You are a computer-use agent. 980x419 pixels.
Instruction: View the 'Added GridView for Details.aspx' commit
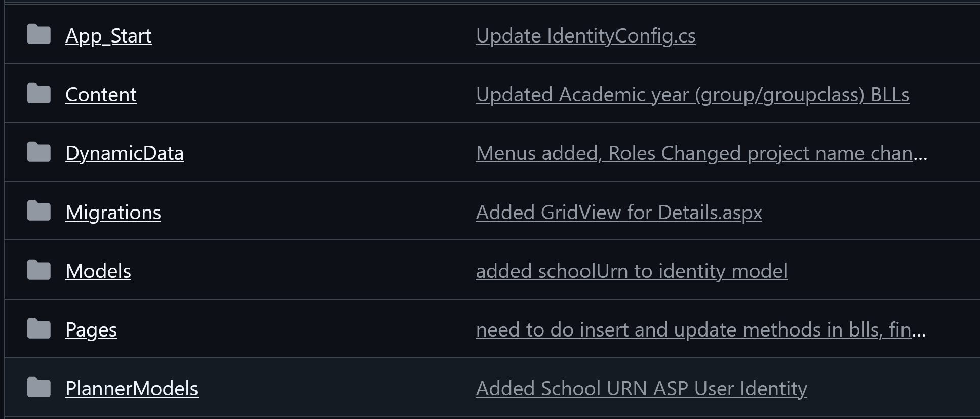point(618,212)
